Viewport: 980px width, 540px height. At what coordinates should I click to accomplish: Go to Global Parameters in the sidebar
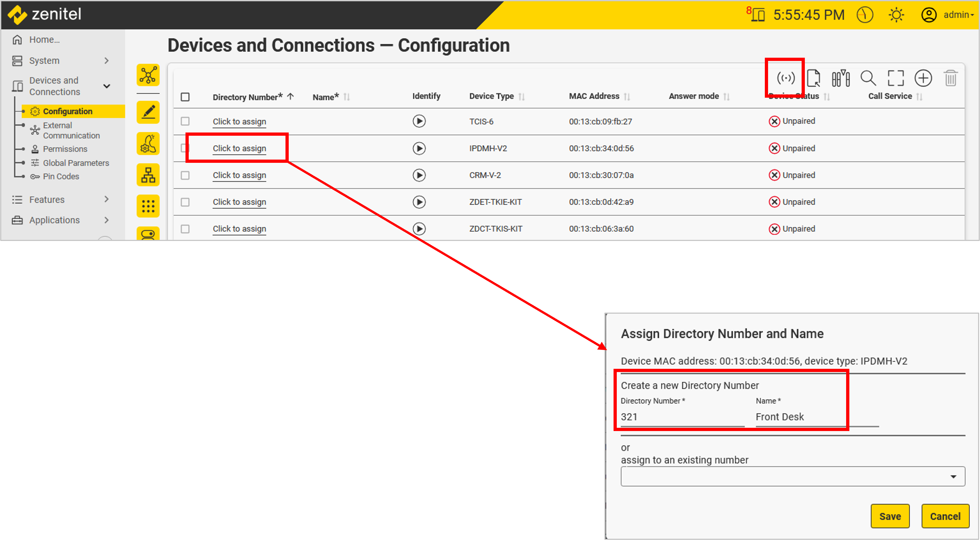tap(76, 163)
